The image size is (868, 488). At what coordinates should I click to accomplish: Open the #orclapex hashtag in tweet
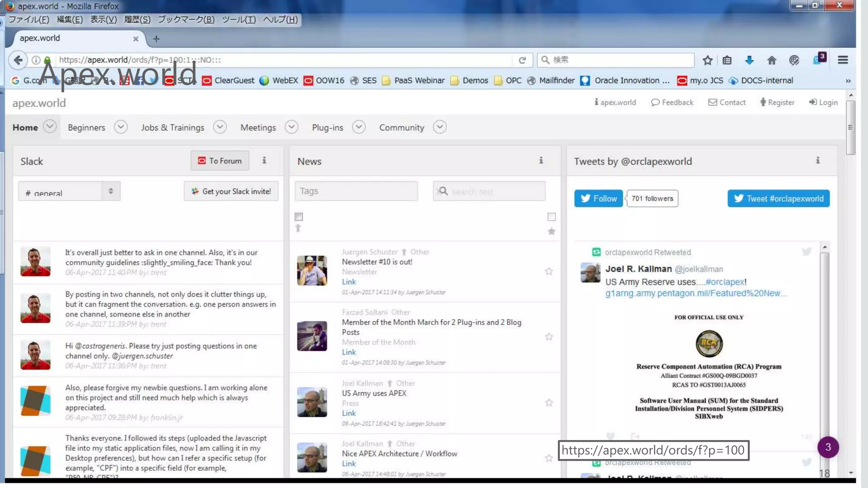coord(725,282)
